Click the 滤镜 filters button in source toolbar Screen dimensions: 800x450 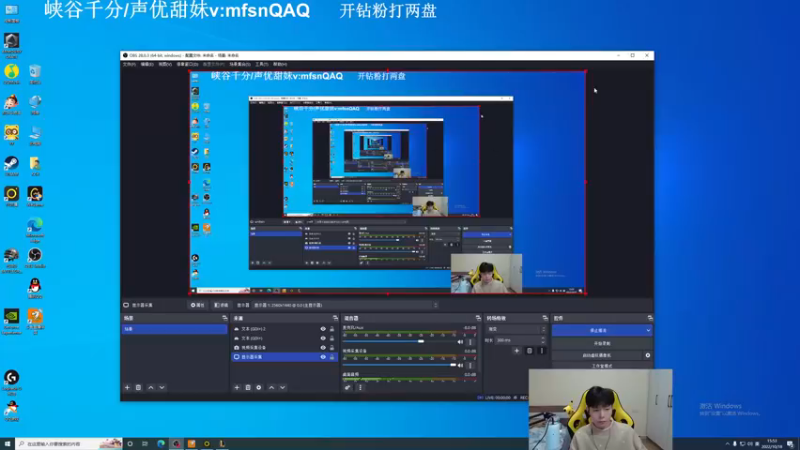221,305
